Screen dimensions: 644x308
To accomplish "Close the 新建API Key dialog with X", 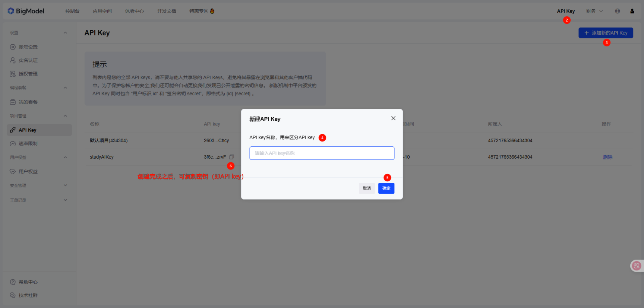I will (x=393, y=118).
